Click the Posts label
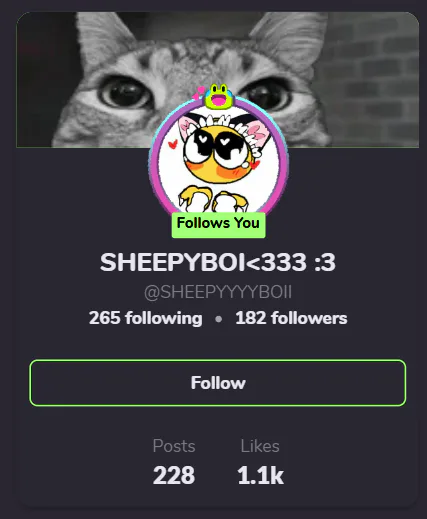 coord(174,446)
